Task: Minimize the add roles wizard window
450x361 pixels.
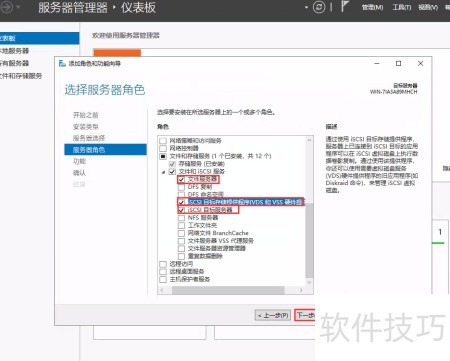Action: [x=377, y=63]
